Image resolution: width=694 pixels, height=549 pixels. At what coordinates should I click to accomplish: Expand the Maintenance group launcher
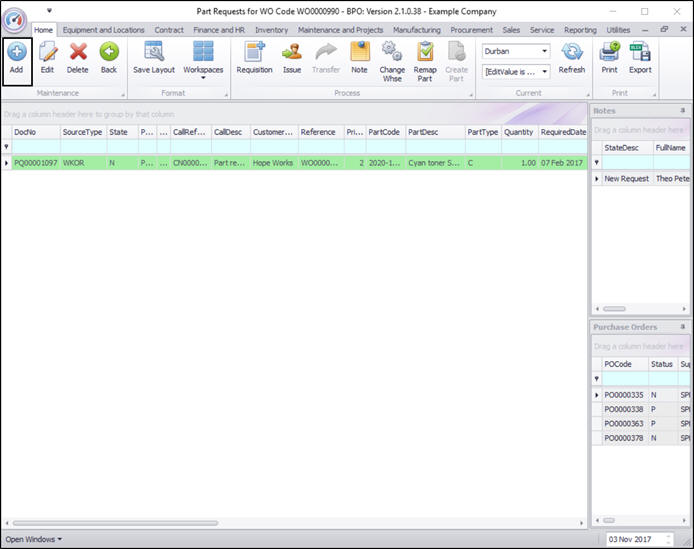pos(123,94)
